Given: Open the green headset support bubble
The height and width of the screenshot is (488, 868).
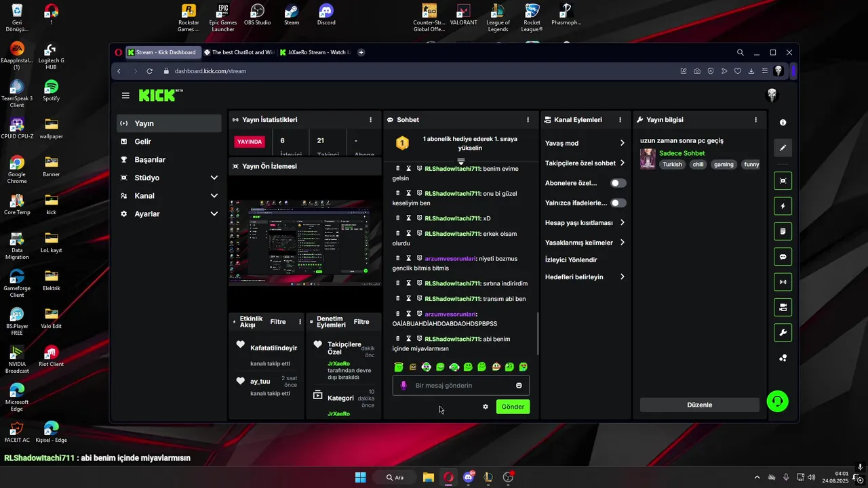Looking at the screenshot, I should pyautogui.click(x=778, y=401).
